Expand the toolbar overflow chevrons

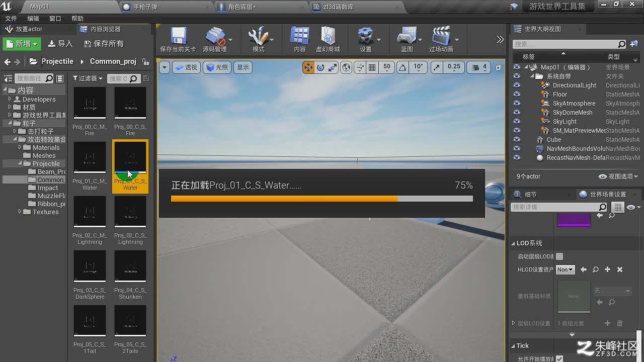tap(500, 39)
